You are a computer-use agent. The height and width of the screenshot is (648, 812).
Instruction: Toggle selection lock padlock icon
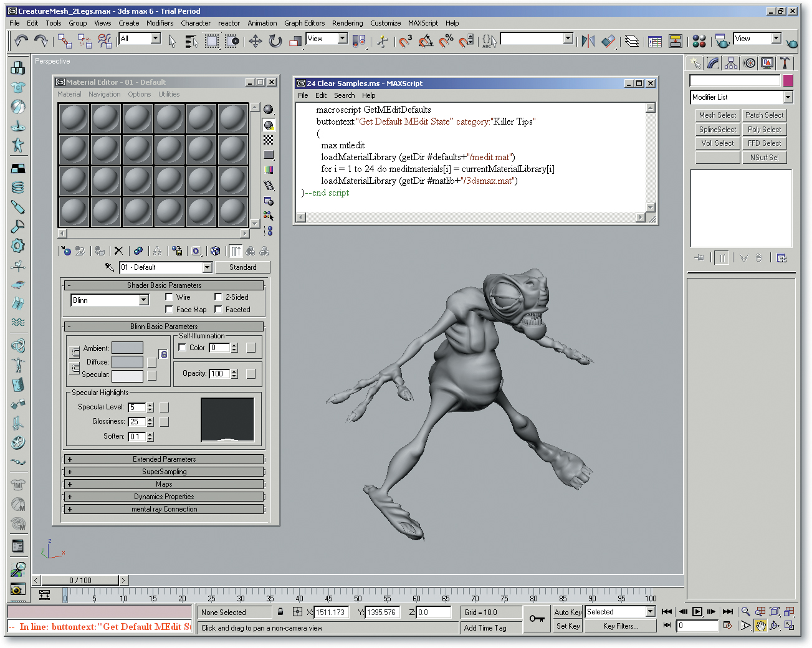(x=280, y=612)
